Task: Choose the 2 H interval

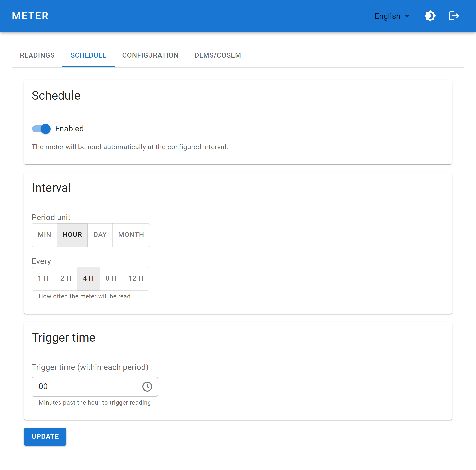Action: (x=66, y=278)
